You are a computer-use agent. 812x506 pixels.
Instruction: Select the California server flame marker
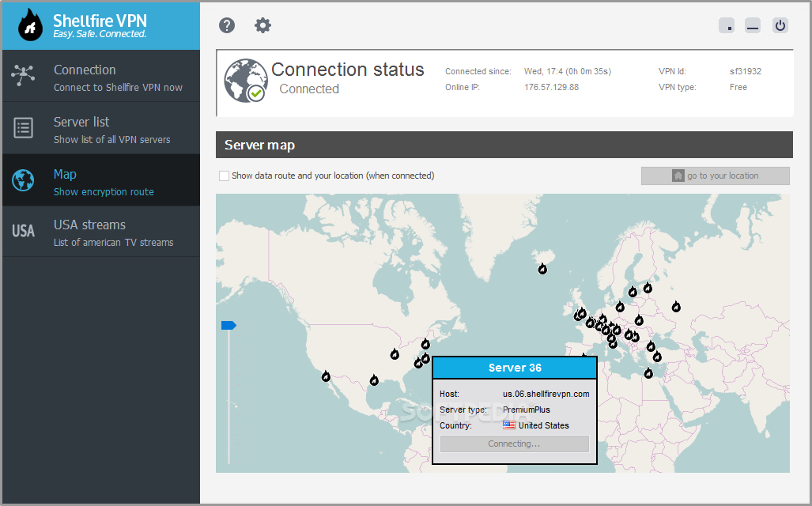[326, 376]
